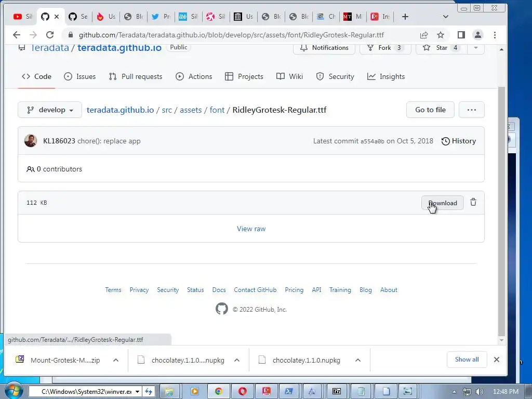Open the Actions tab
This screenshot has height=399, width=532.
pyautogui.click(x=194, y=77)
